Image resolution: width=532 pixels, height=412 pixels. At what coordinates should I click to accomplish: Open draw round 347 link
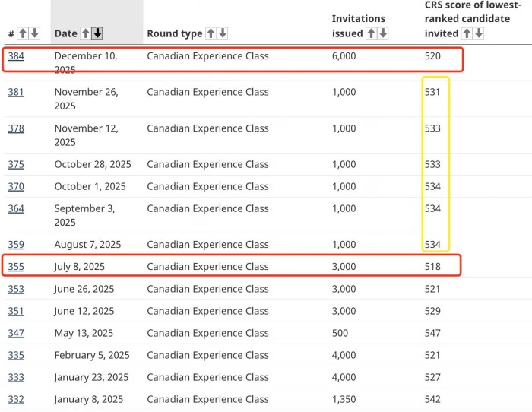coord(16,333)
